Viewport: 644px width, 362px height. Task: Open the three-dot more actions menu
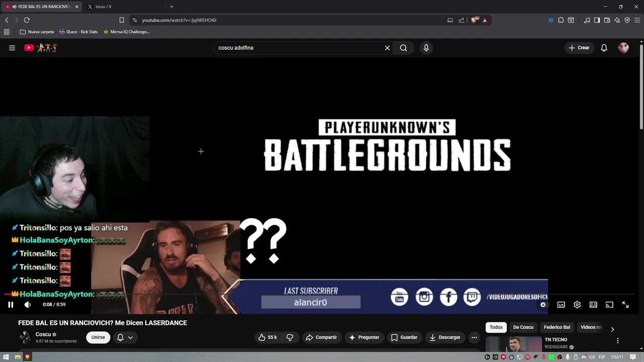pos(474,337)
